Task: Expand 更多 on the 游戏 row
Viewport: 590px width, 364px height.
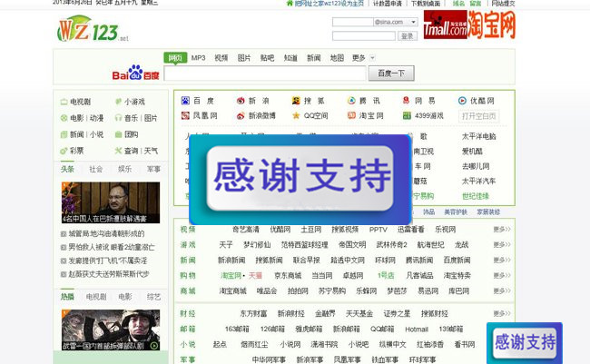Action: pos(502,245)
